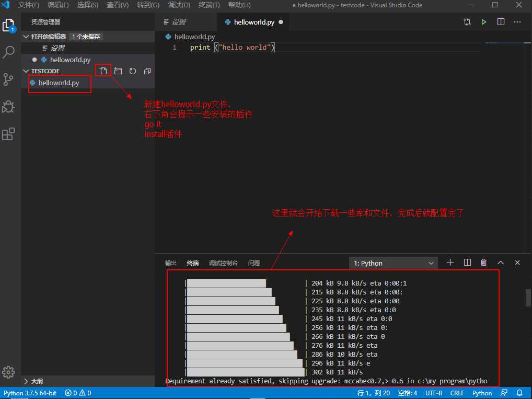This screenshot has width=532, height=399.
Task: Open the 终端(T) menu
Action: [209, 5]
